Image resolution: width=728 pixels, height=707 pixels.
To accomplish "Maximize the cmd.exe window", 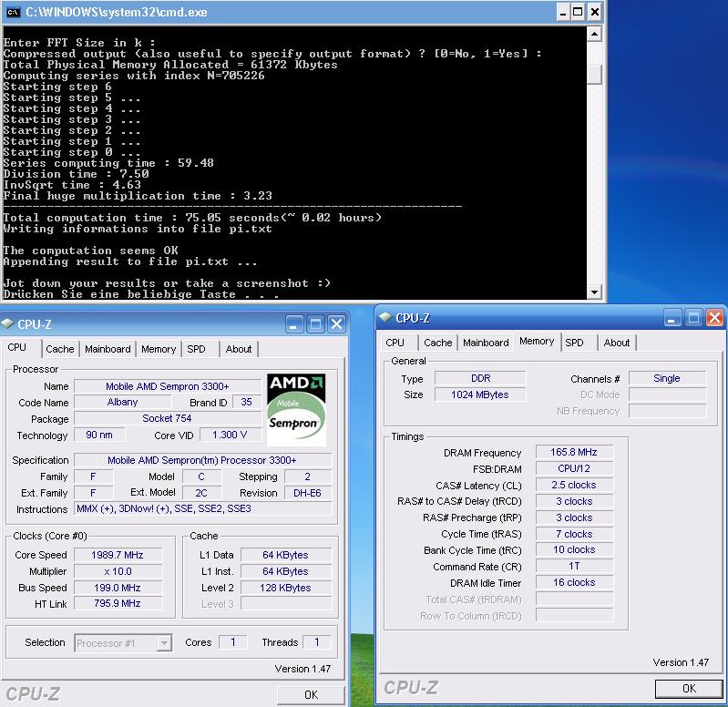I will click(x=578, y=12).
